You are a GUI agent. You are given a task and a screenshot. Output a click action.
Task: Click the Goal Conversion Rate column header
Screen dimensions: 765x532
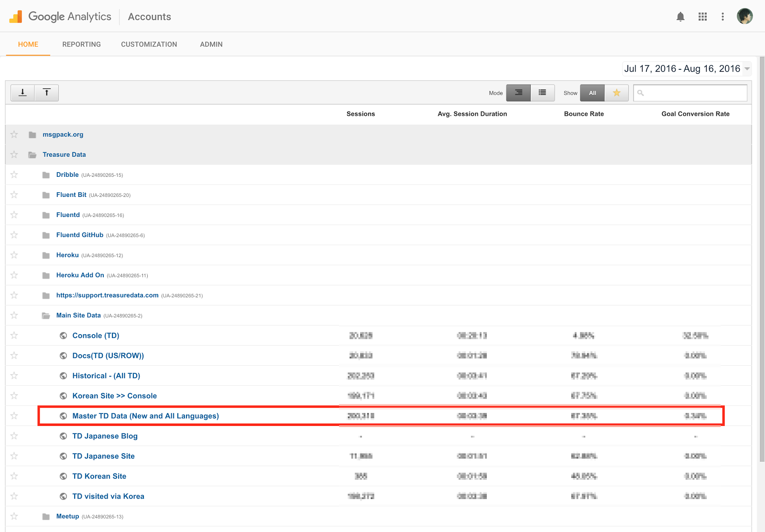pos(695,114)
